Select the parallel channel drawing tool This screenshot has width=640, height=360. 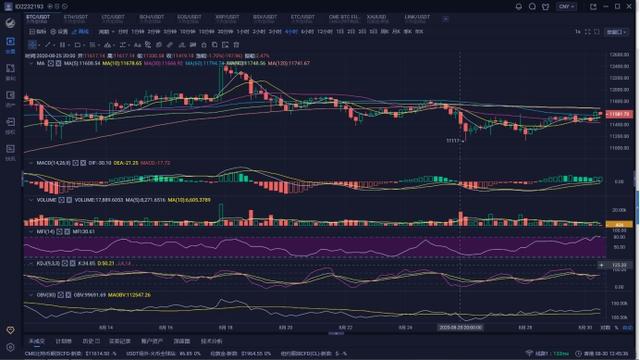coord(62,44)
